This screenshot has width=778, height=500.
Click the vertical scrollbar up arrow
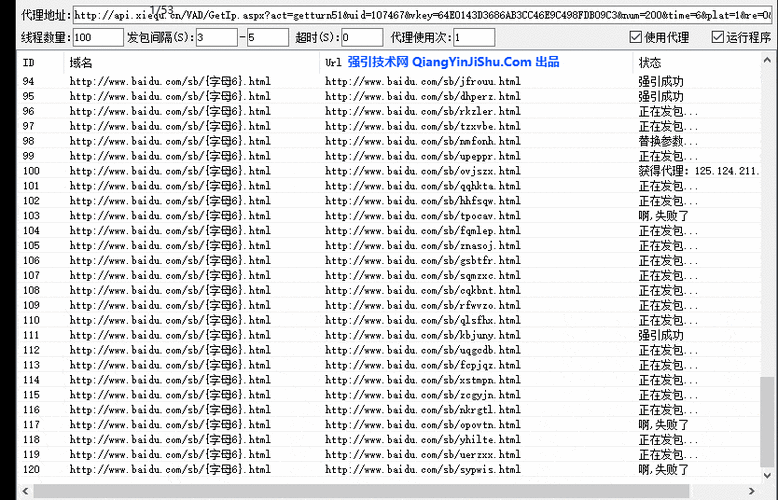(x=767, y=60)
